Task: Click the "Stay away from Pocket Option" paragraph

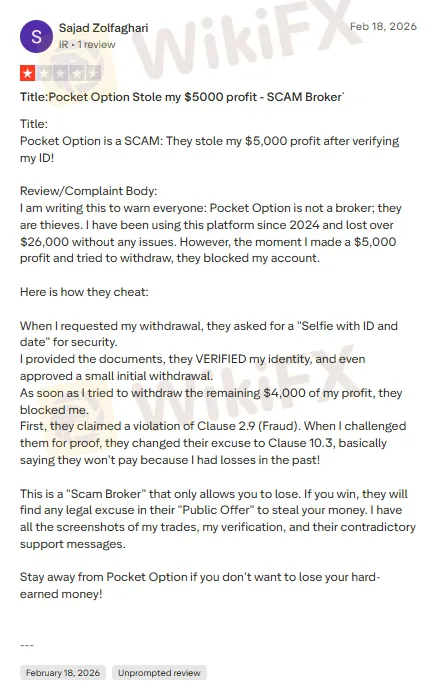Action: (x=200, y=586)
